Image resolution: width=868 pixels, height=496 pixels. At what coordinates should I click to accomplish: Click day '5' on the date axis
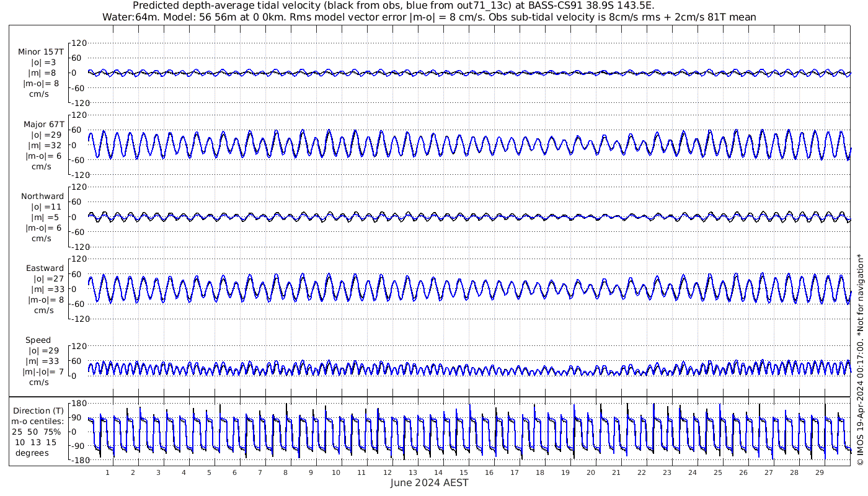[209, 473]
